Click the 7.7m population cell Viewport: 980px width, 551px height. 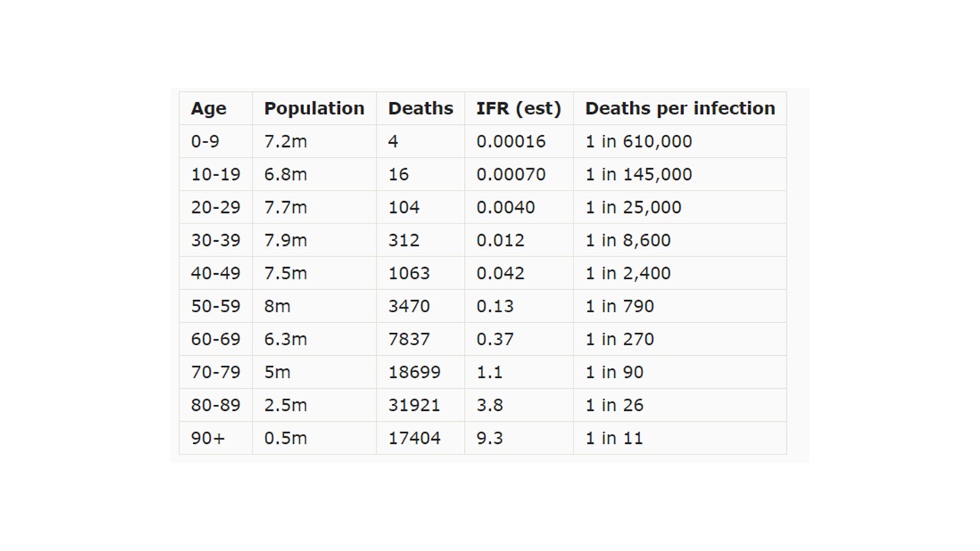pyautogui.click(x=286, y=207)
